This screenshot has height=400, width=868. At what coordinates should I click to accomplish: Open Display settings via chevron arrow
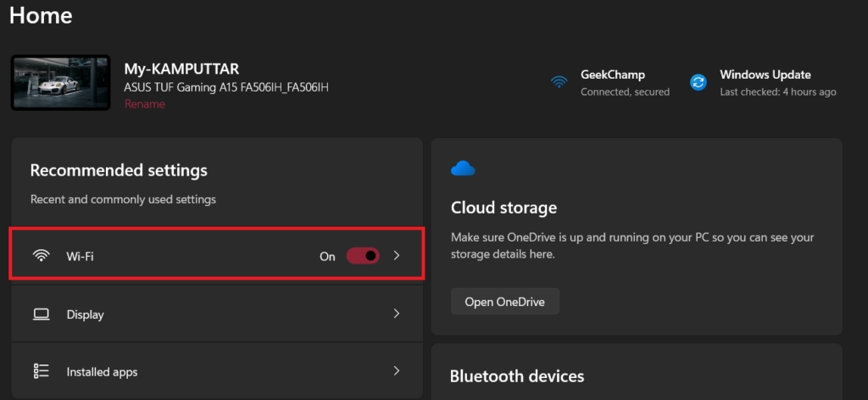(397, 314)
